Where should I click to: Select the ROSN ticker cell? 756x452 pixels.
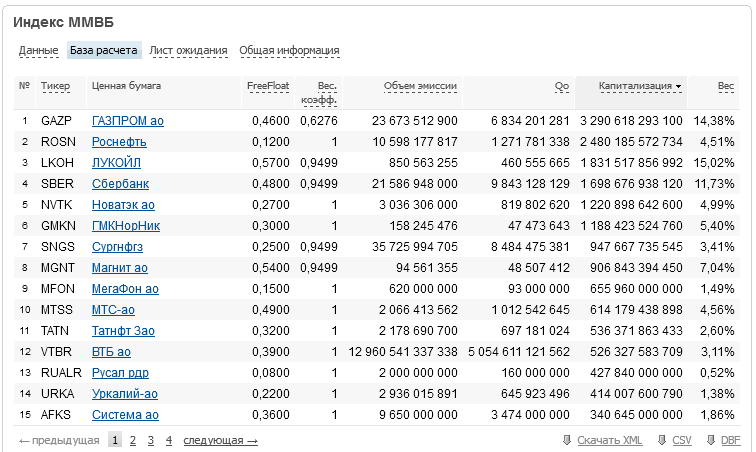pos(58,142)
